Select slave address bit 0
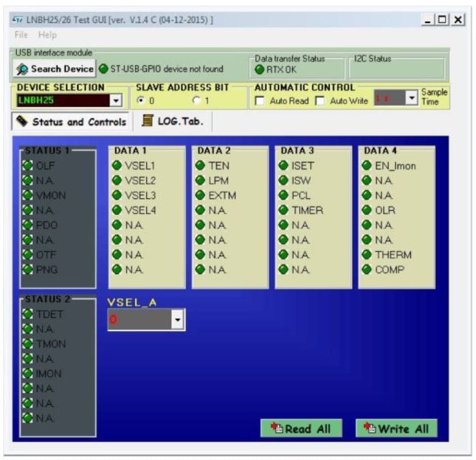The width and height of the screenshot is (476, 460). tap(140, 101)
